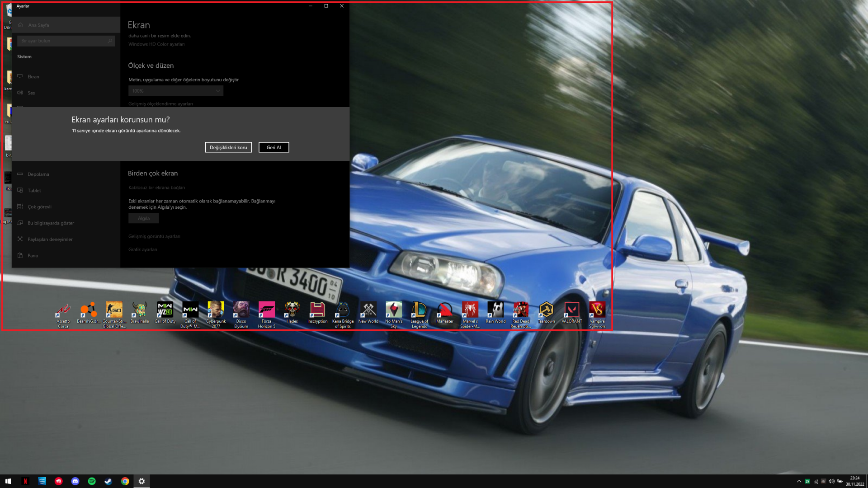Screen dimensions: 868x488
Task: Launch the Forza Horizon 5 shortcut
Action: (267, 314)
